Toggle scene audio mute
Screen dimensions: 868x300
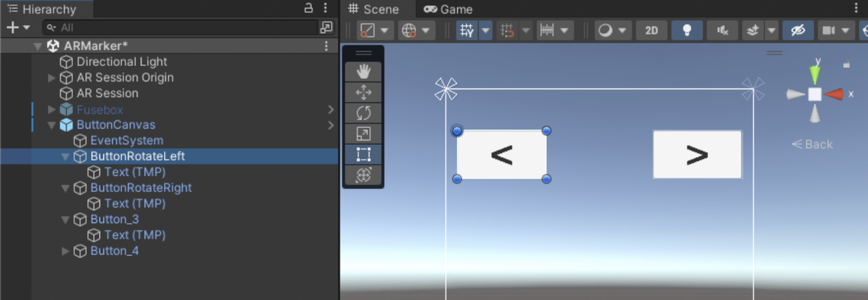[x=723, y=30]
